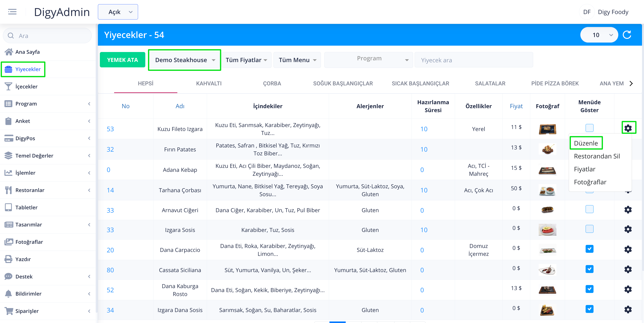
Task: Open the Tüm Fiyatlar dropdown
Action: (246, 60)
